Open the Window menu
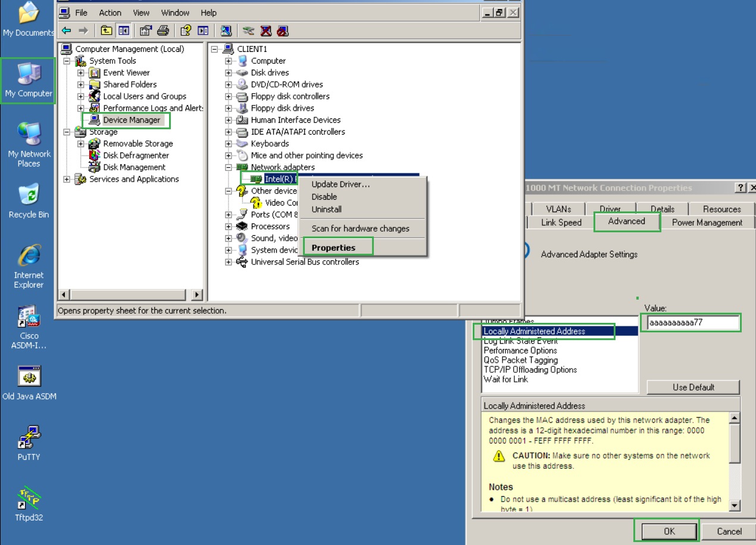 pyautogui.click(x=175, y=13)
